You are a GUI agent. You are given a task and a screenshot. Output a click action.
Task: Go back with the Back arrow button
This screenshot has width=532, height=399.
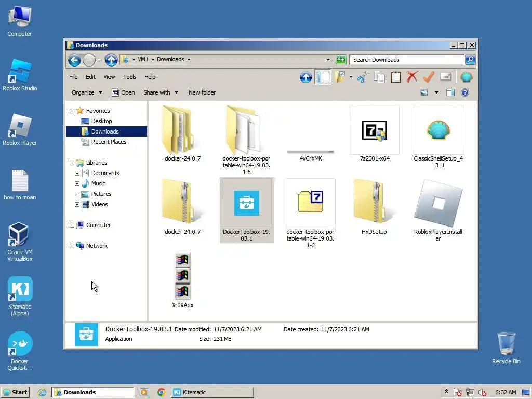(74, 60)
